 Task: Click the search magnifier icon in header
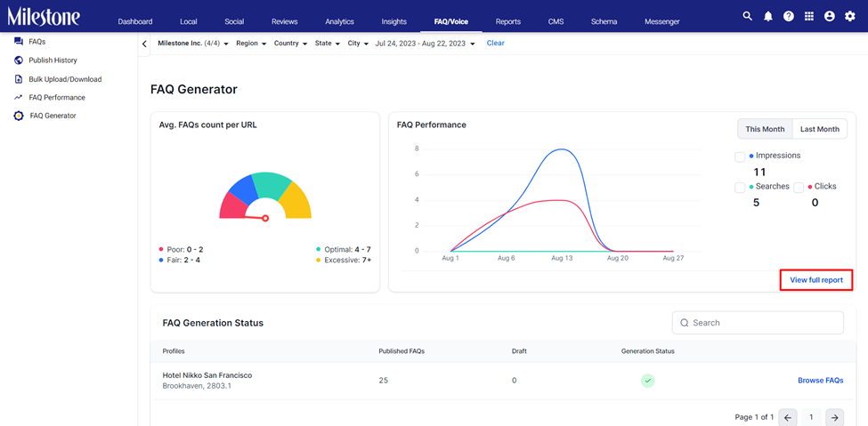[x=747, y=16]
